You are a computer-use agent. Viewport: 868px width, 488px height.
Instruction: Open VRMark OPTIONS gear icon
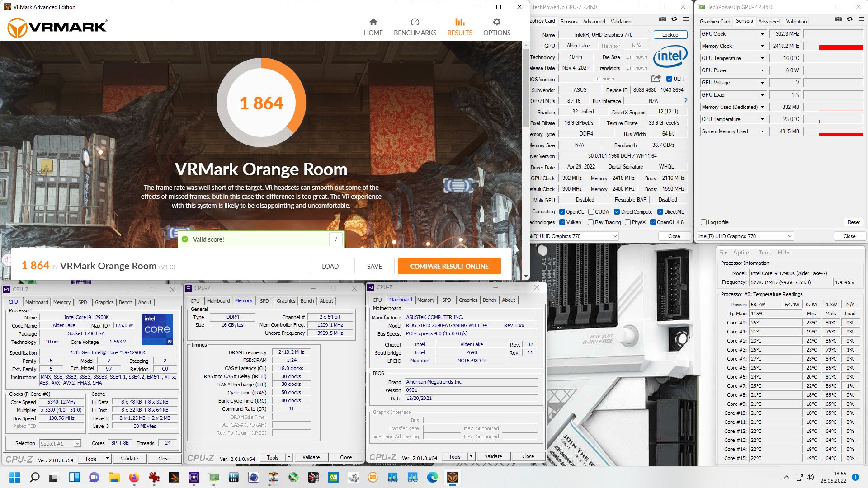496,22
